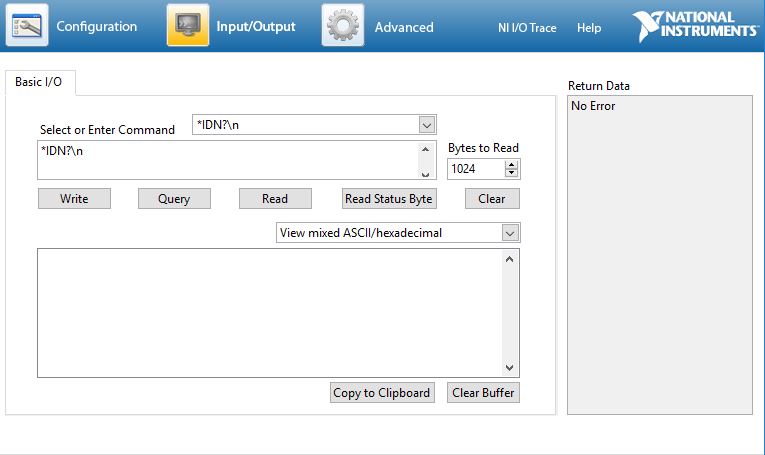Viewport: 765px width, 455px height.
Task: Click Copy to Clipboard button
Action: pyautogui.click(x=382, y=393)
